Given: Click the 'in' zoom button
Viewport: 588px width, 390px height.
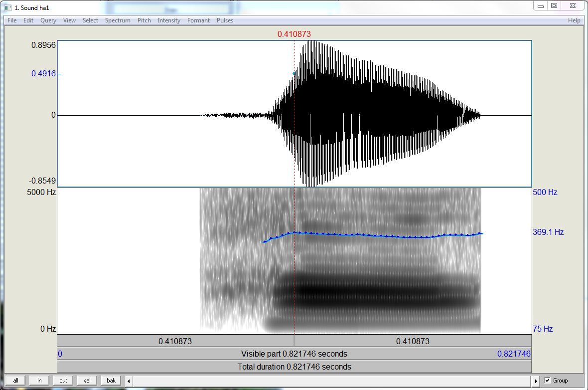Looking at the screenshot, I should [39, 380].
